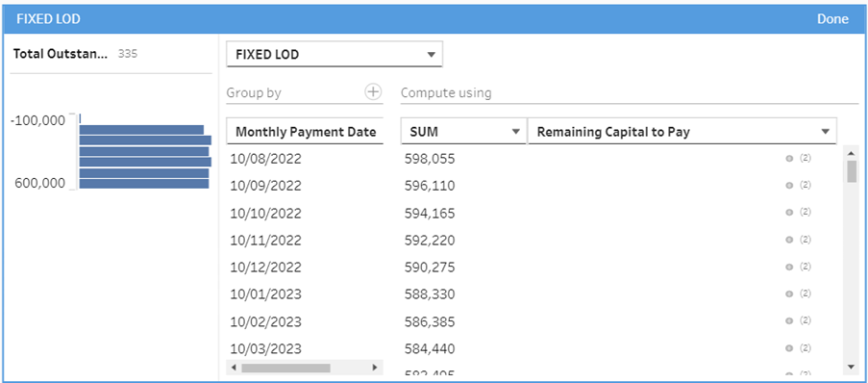The height and width of the screenshot is (383, 868).
Task: Click the horizontal scrollbar thumb
Action: [285, 368]
